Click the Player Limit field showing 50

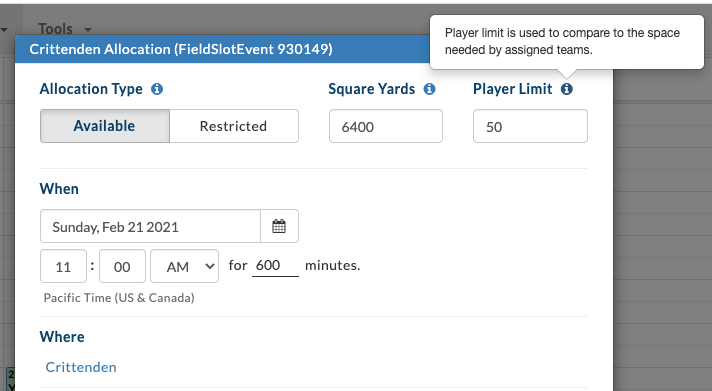click(530, 126)
